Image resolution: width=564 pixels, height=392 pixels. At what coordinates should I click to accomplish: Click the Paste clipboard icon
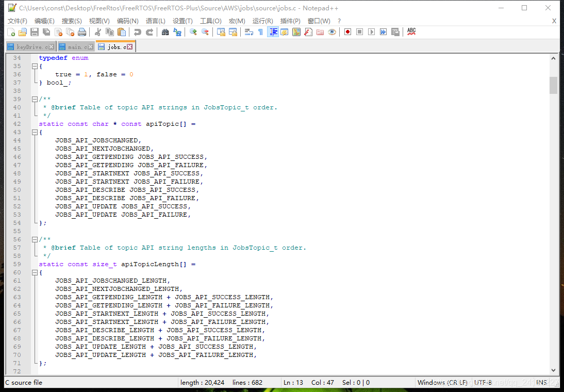coord(122,32)
